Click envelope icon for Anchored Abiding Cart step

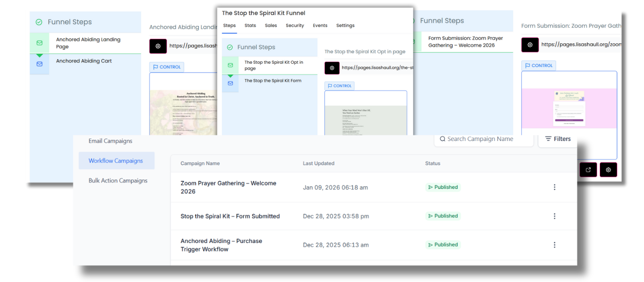point(39,64)
